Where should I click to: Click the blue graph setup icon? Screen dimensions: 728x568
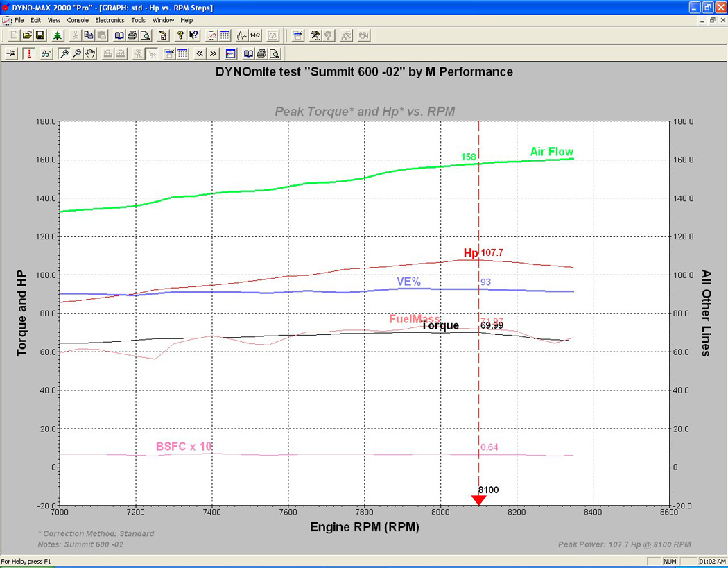tap(231, 54)
